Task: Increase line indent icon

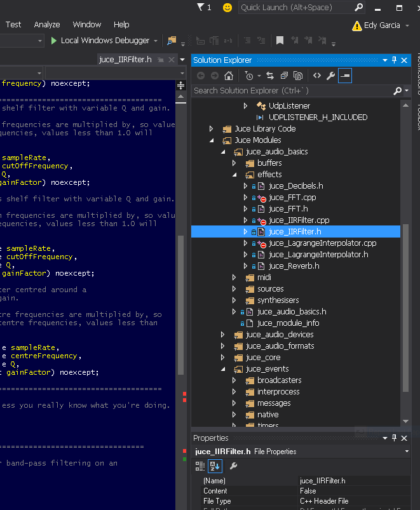Action: point(261,41)
